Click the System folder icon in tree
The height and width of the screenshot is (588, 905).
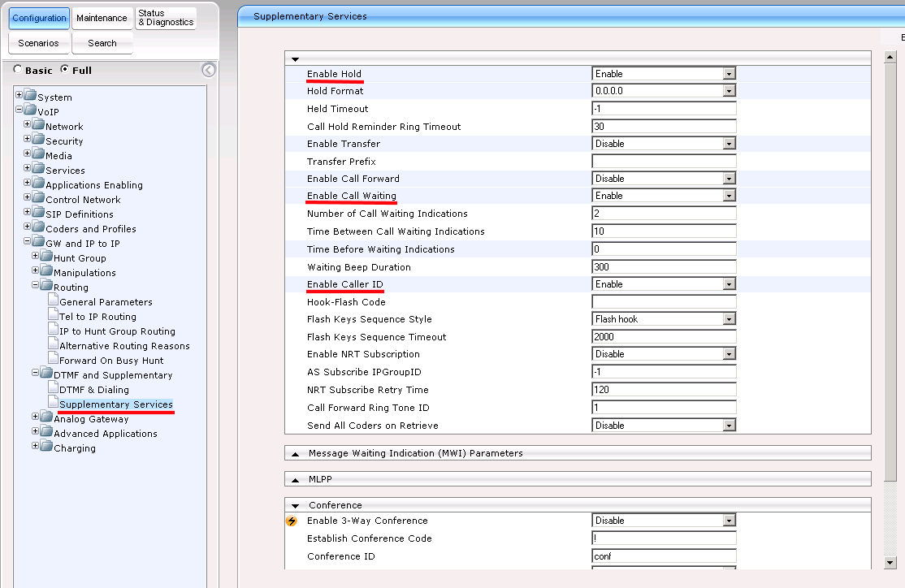click(x=30, y=97)
